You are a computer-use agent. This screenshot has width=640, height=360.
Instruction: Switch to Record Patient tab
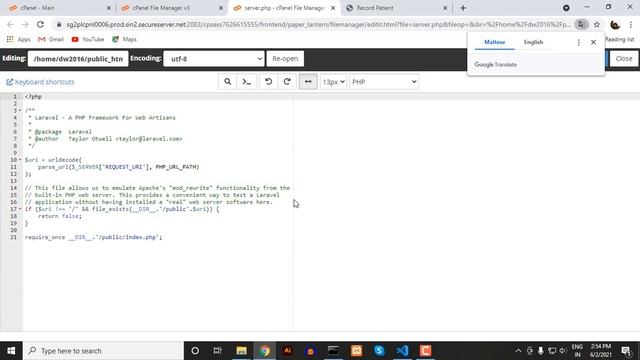tap(375, 8)
